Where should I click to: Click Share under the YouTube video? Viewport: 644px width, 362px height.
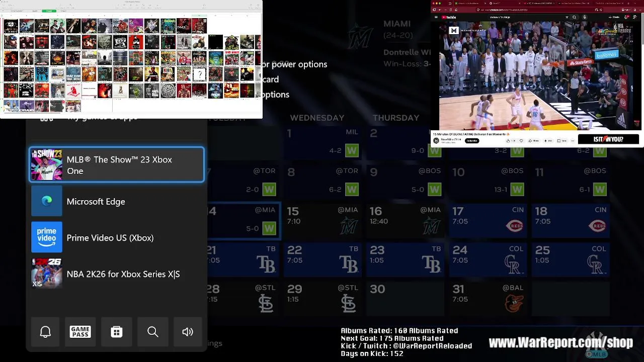click(x=533, y=141)
